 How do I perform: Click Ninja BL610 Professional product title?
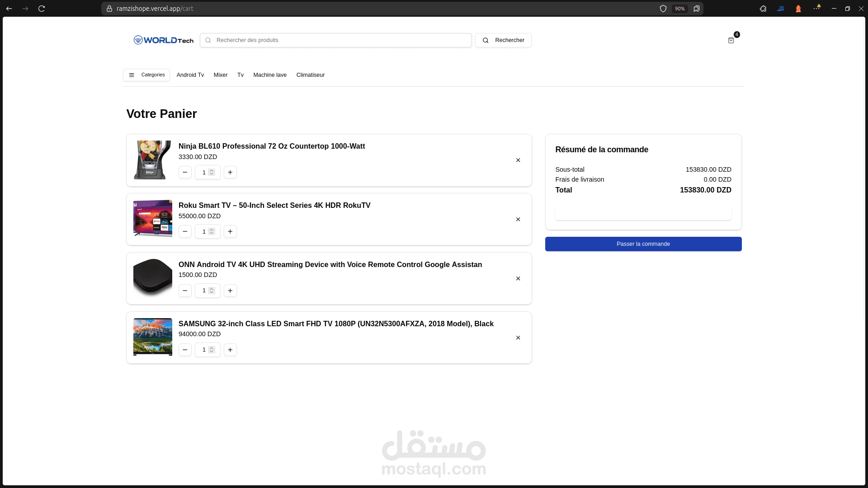(272, 146)
